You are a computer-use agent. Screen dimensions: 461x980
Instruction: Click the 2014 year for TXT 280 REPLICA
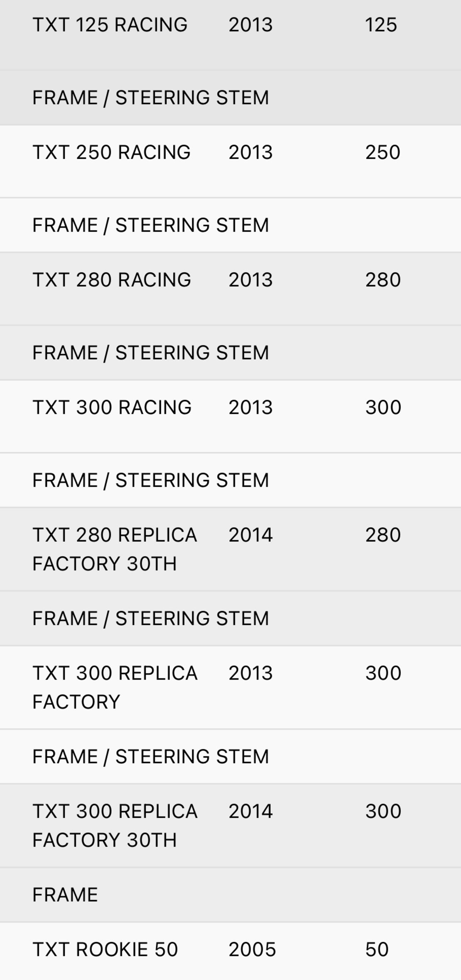click(x=250, y=535)
